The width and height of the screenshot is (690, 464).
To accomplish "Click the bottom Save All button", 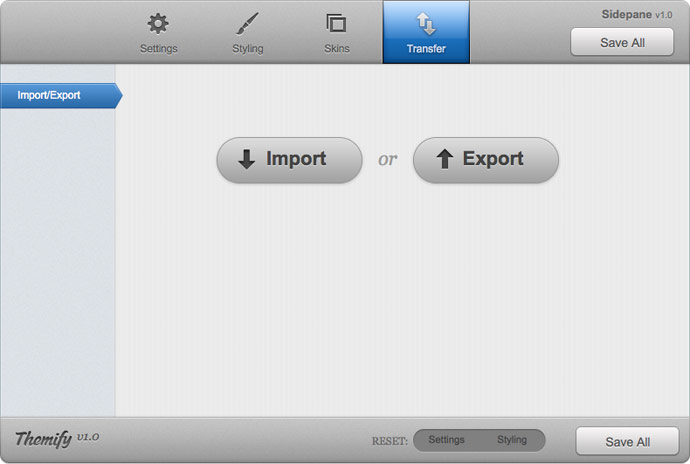I will coord(627,441).
